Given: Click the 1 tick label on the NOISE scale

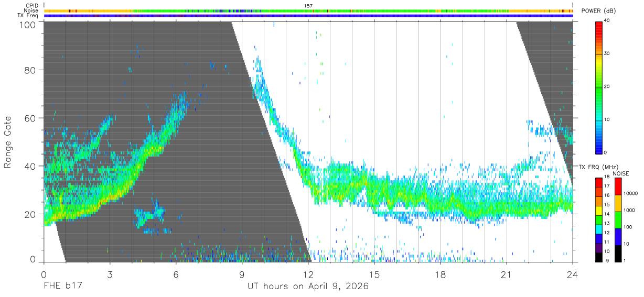Looking at the screenshot, I should coord(625,261).
